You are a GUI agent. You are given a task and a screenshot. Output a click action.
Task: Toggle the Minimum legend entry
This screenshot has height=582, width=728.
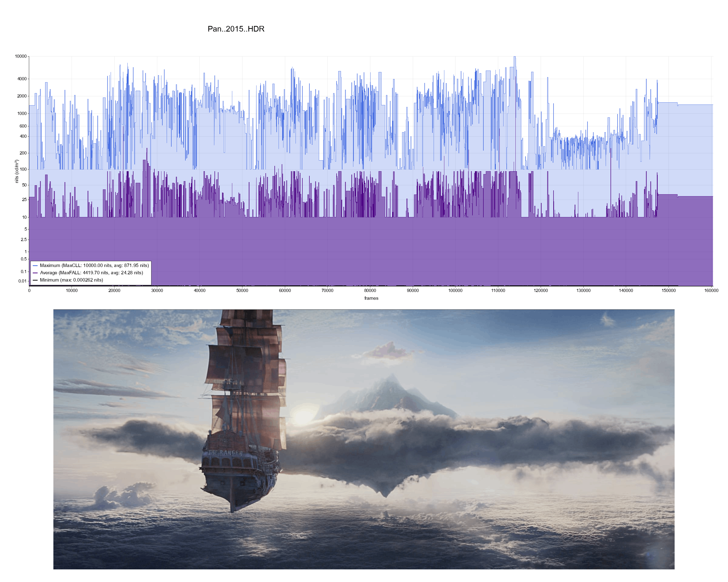tap(68, 280)
